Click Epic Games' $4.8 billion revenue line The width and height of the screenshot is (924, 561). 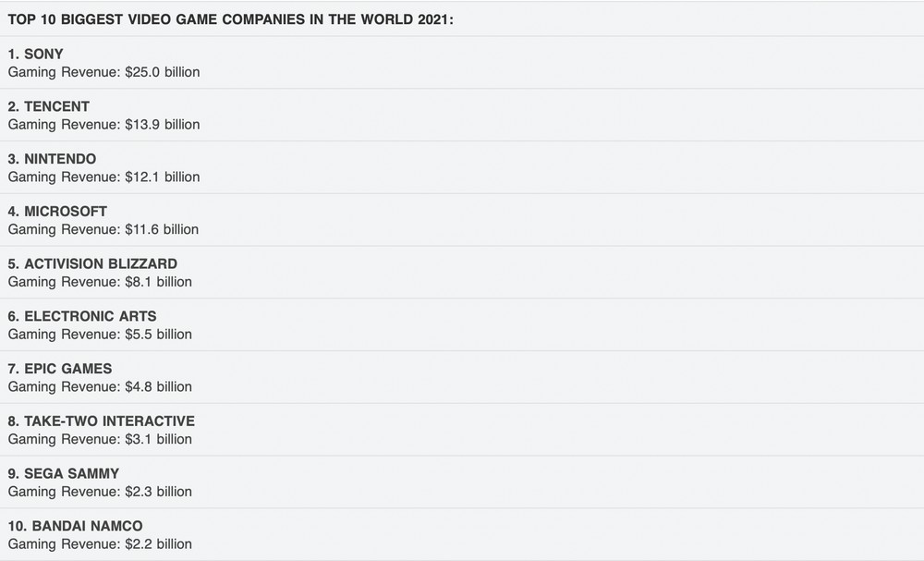[100, 386]
